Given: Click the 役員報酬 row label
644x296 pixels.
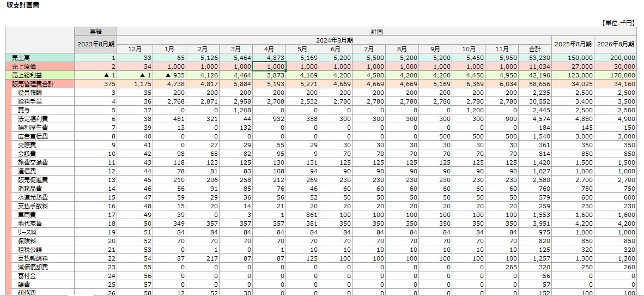Looking at the screenshot, I should click(x=42, y=93).
